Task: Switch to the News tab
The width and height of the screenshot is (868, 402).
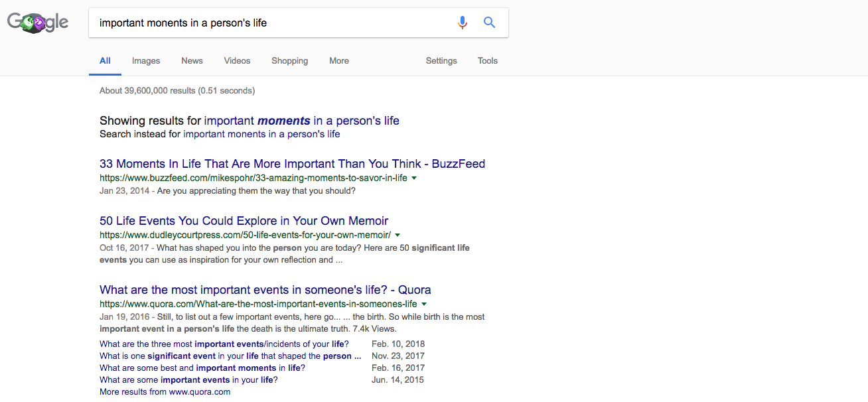Action: coord(192,60)
